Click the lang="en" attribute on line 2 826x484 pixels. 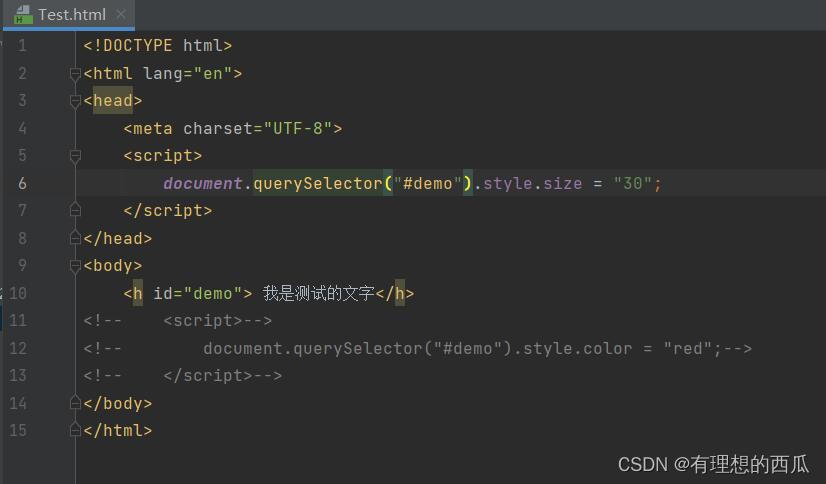[188, 74]
